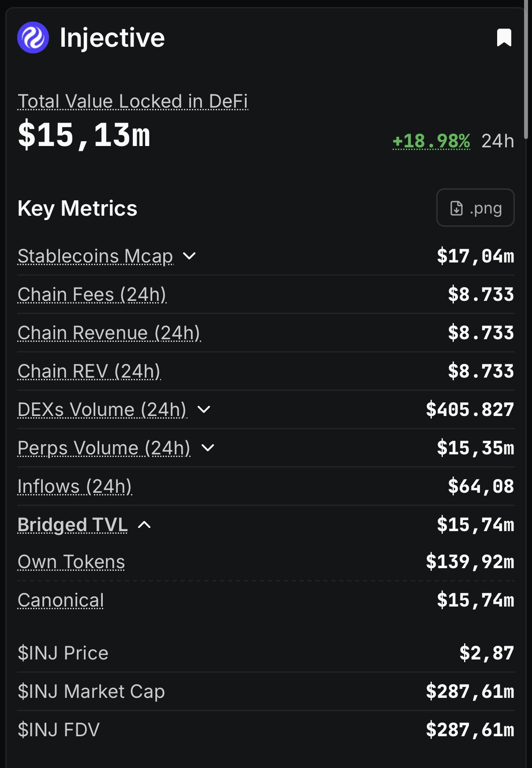Expand the Perps Volume (24h) chevron
Image resolution: width=532 pixels, height=768 pixels.
tap(208, 448)
